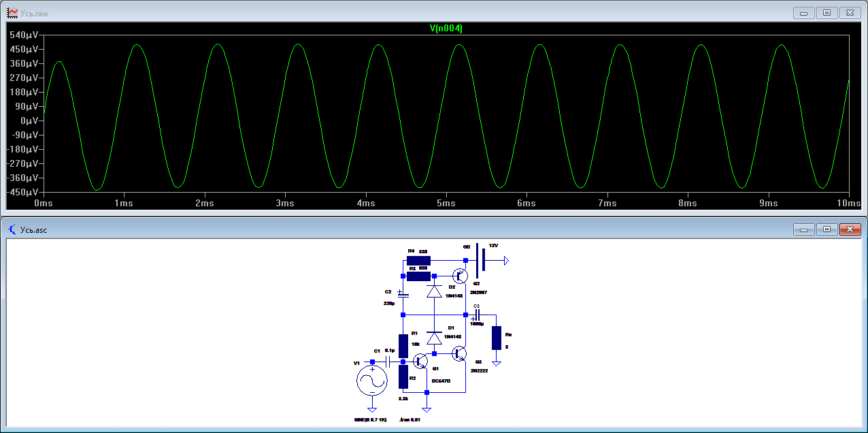The image size is (868, 433).
Task: Click diode D2 symbol
Action: (434, 291)
